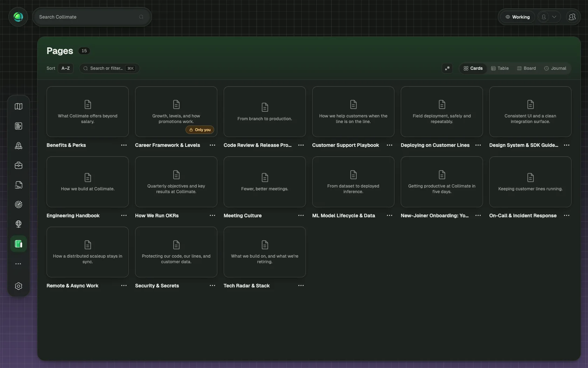Open options menu for On-Call & Incident Response
Screen dimensions: 588x368
pyautogui.click(x=567, y=216)
